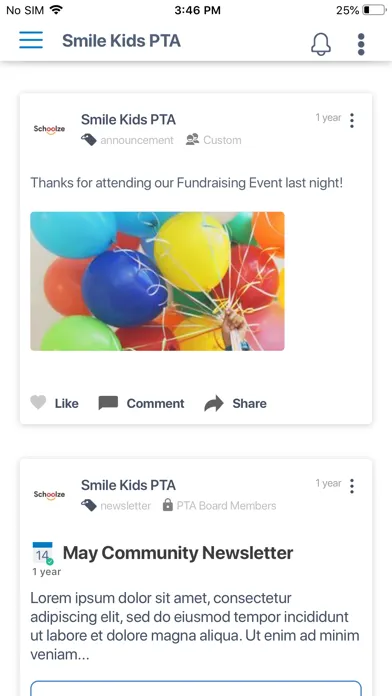The width and height of the screenshot is (392, 696).
Task: Tap the calendar icon beside May Community Newsletter
Action: tap(43, 553)
